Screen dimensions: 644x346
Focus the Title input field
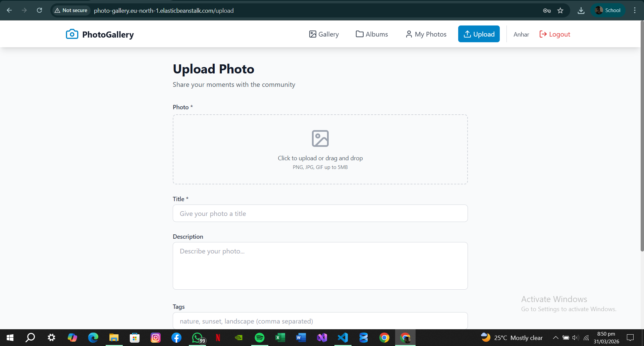tap(320, 214)
